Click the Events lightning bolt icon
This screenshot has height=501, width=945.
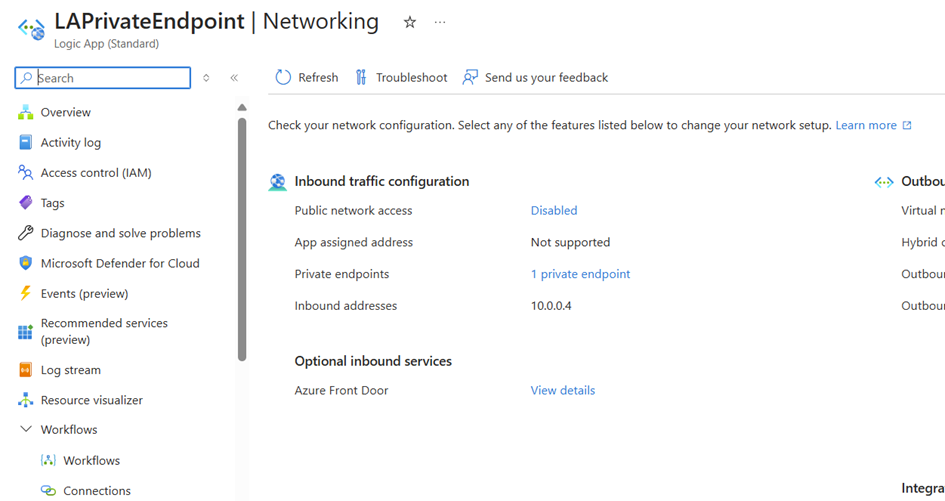click(x=25, y=293)
